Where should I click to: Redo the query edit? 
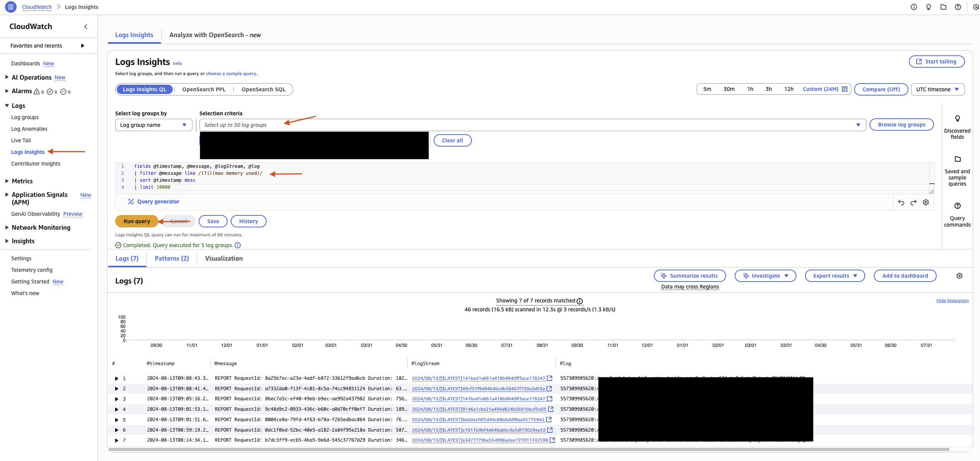(913, 202)
